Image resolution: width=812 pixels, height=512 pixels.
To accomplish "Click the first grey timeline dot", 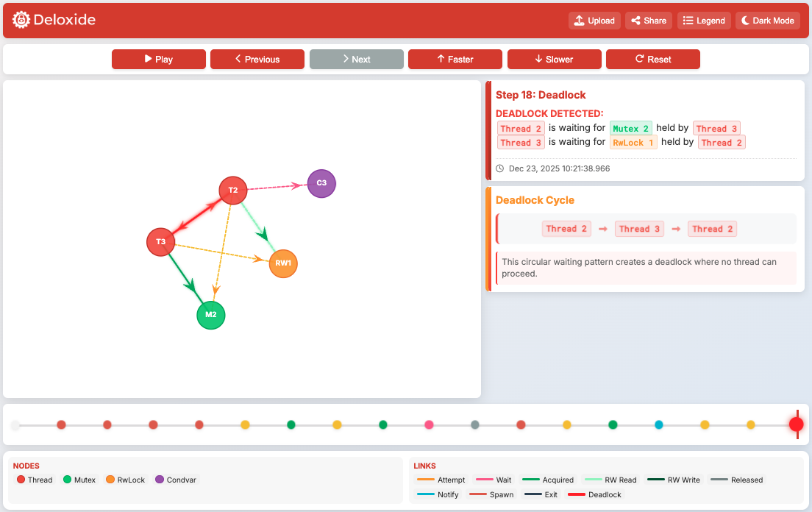I will 15,424.
